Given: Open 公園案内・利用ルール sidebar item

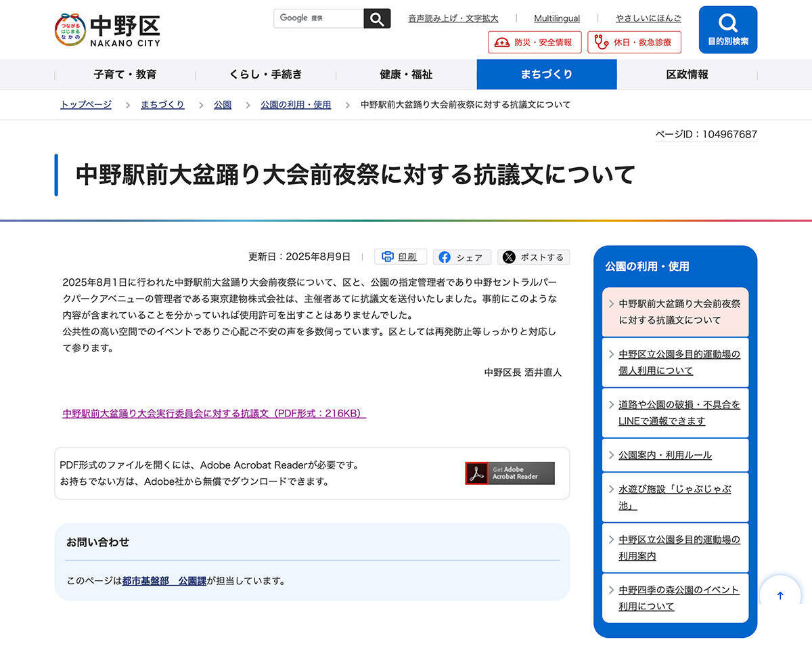Looking at the screenshot, I should (665, 455).
